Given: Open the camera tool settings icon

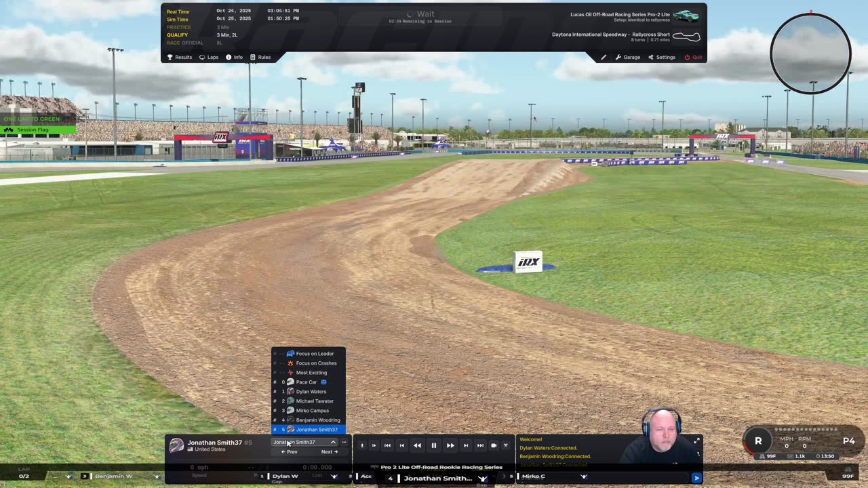Looking at the screenshot, I should (505, 445).
